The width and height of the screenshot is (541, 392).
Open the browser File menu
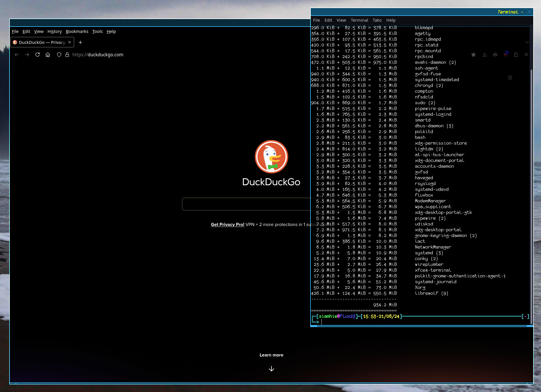coord(15,31)
